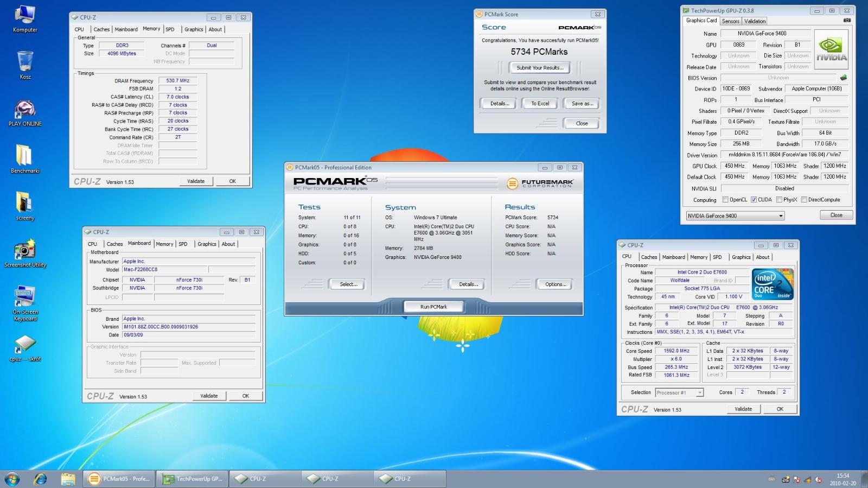Click Core Speed value 1592.0 MHz
The height and width of the screenshot is (488, 868).
pos(676,351)
